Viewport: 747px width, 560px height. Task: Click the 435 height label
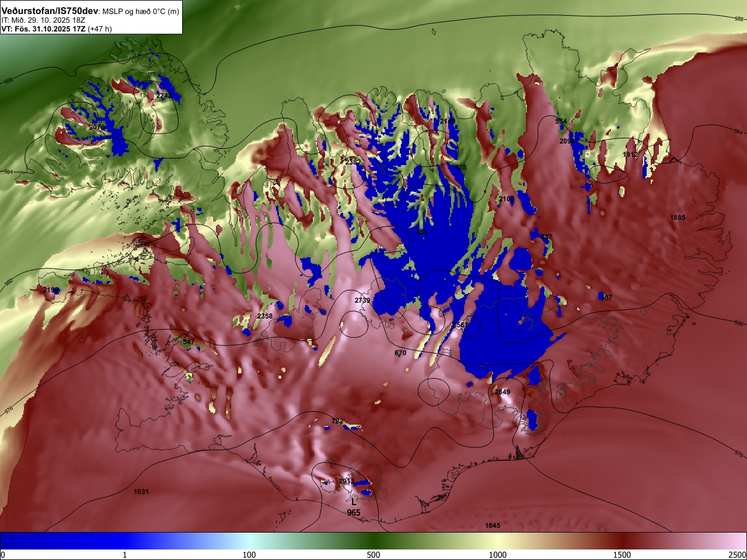461,167
